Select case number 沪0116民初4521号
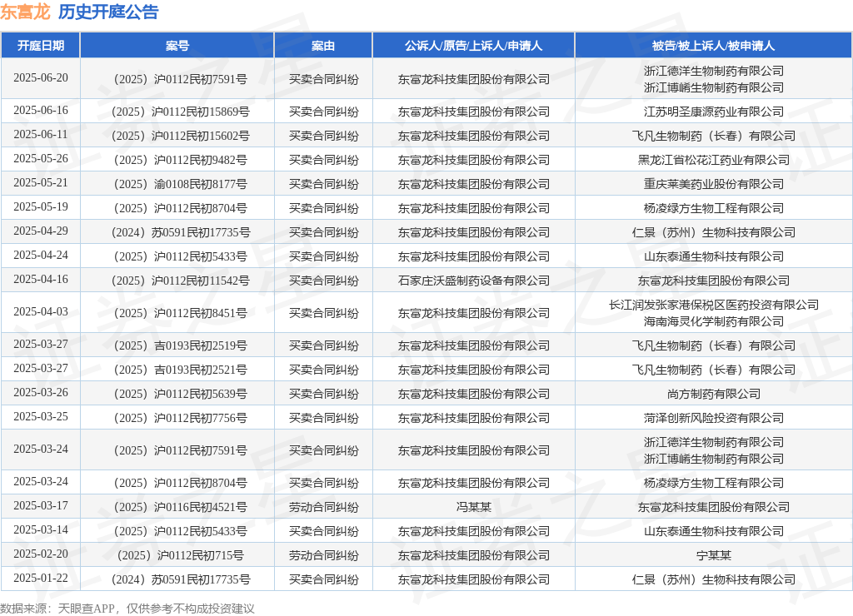The image size is (853, 616). 181,507
